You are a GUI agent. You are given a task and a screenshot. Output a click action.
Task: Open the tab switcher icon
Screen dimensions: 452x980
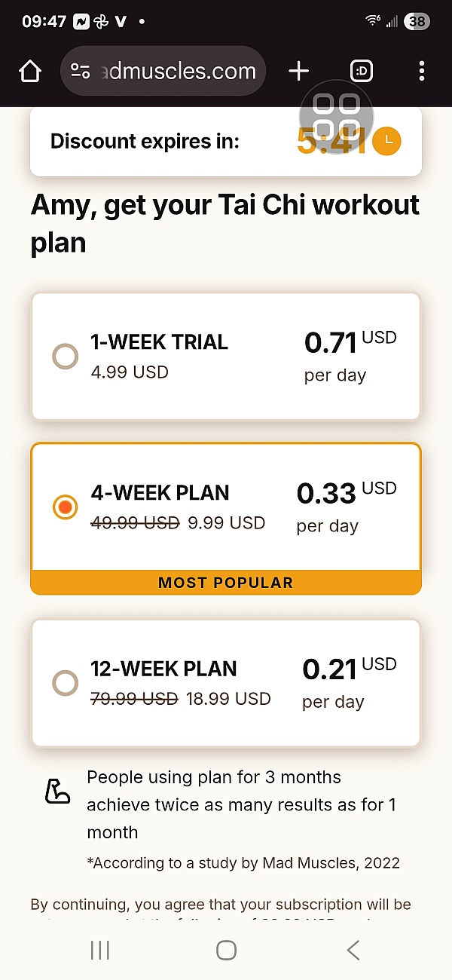click(362, 72)
